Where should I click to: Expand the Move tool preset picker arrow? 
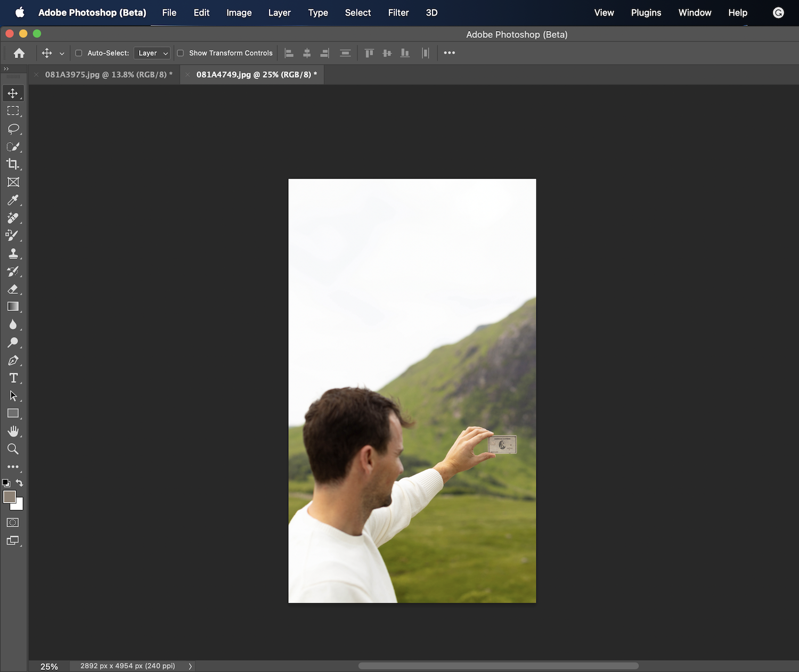click(x=62, y=53)
